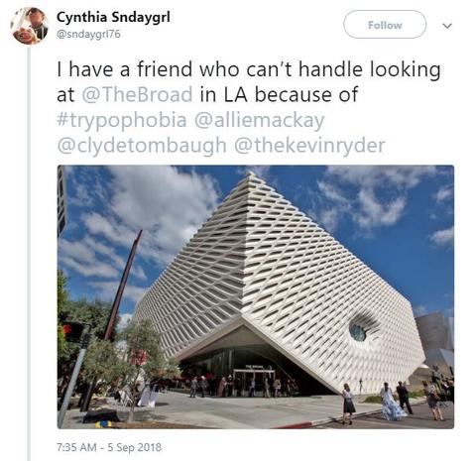This screenshot has height=461, width=476.
Task: Click the Cynthia Sndaygrl display name
Action: [x=113, y=17]
